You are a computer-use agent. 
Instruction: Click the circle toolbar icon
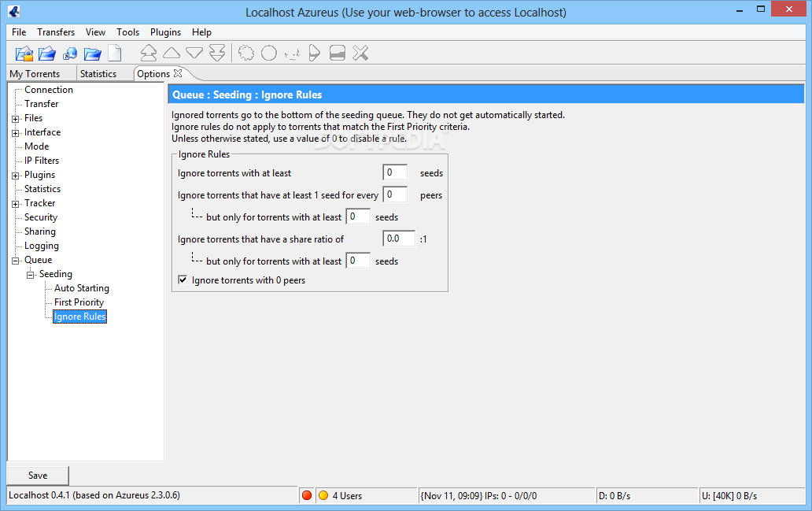269,53
